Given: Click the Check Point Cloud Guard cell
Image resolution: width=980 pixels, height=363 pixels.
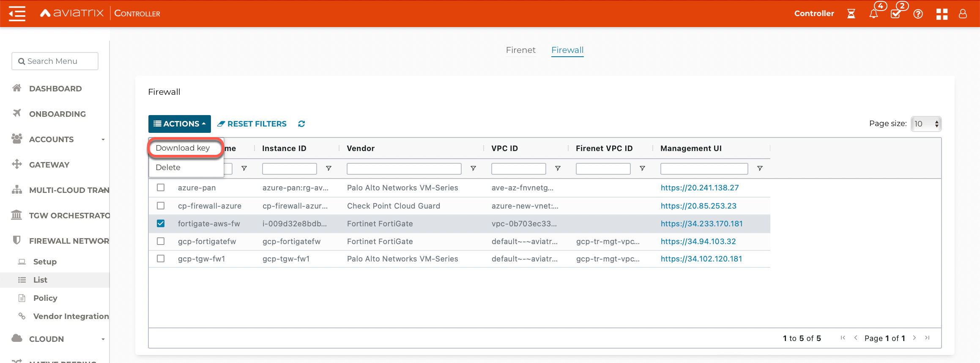Looking at the screenshot, I should pos(394,206).
